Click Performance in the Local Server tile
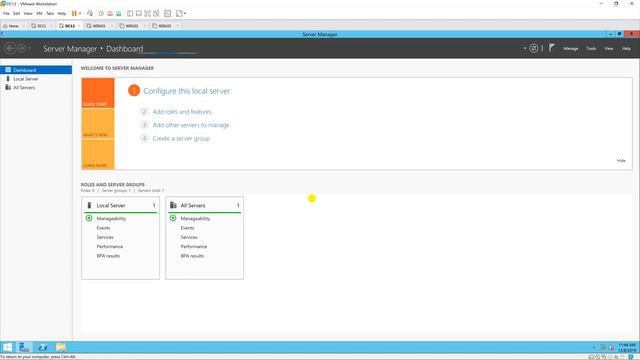 tap(109, 247)
